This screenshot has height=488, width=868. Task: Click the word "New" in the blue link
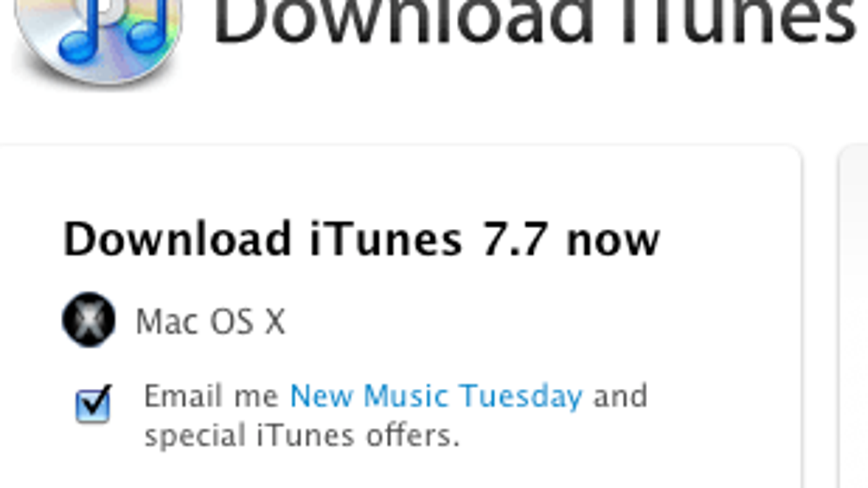(321, 396)
